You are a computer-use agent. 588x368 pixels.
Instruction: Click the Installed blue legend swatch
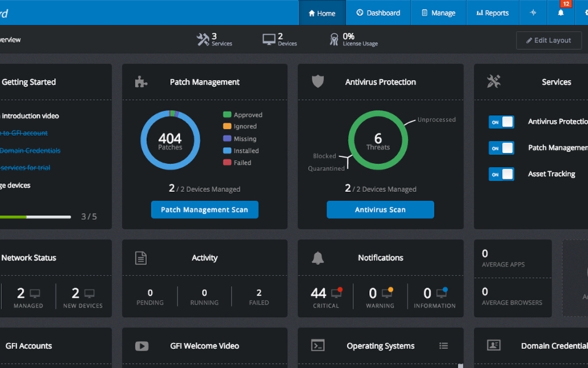tap(227, 151)
